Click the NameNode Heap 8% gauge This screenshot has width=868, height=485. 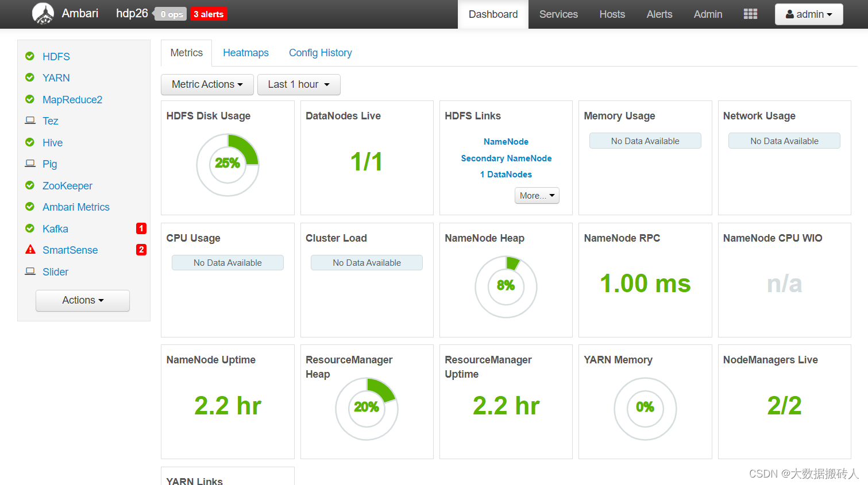tap(506, 286)
